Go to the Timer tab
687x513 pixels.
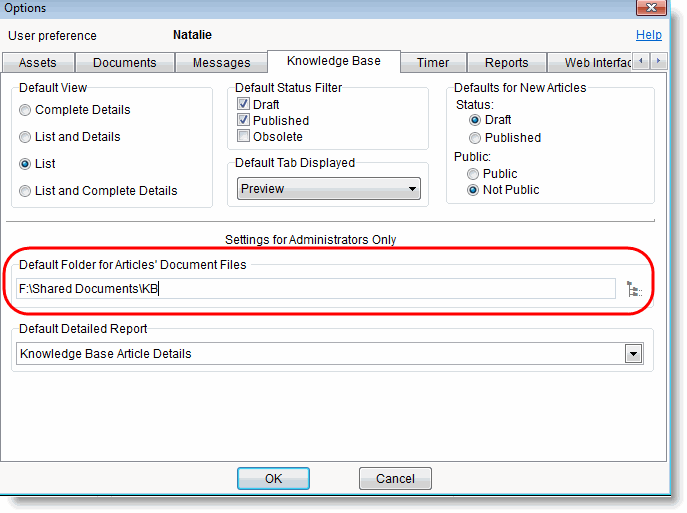[433, 63]
